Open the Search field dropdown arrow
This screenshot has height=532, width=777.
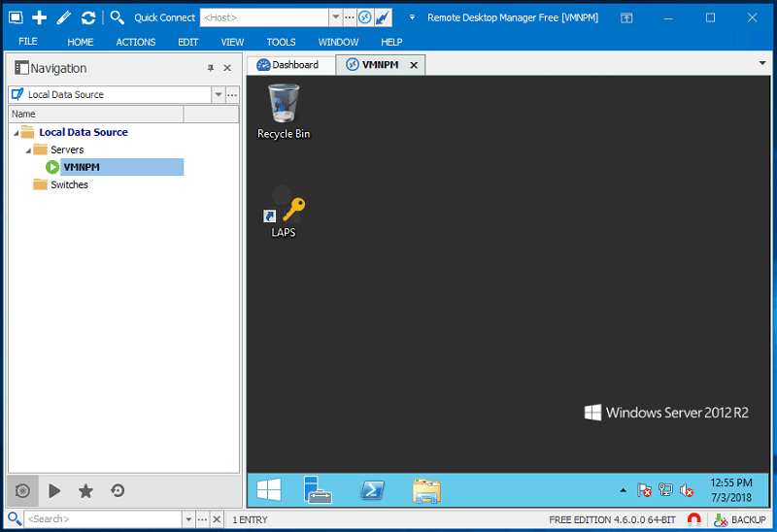pos(188,519)
